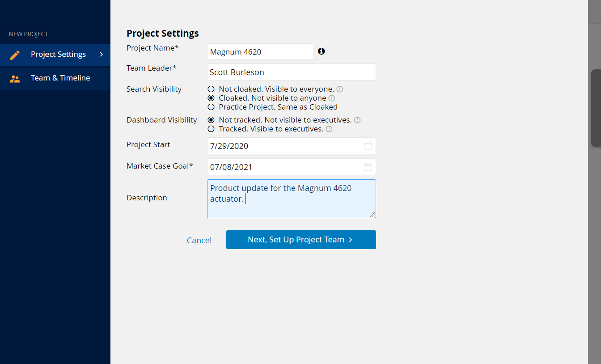This screenshot has width=601, height=364.
Task: Click the 'Market Case Goal*' label
Action: click(x=160, y=166)
